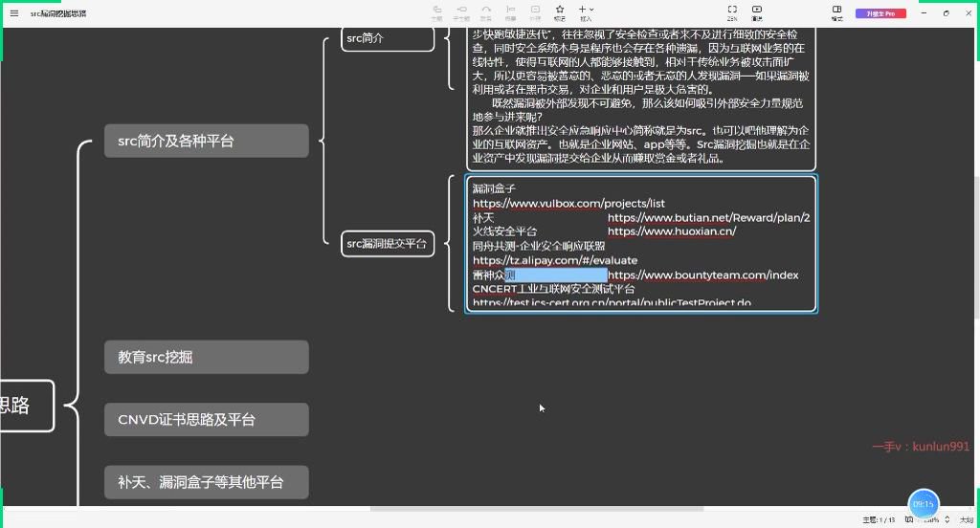
Task: Open the tz.alipay.com evaluate link
Action: 555,260
